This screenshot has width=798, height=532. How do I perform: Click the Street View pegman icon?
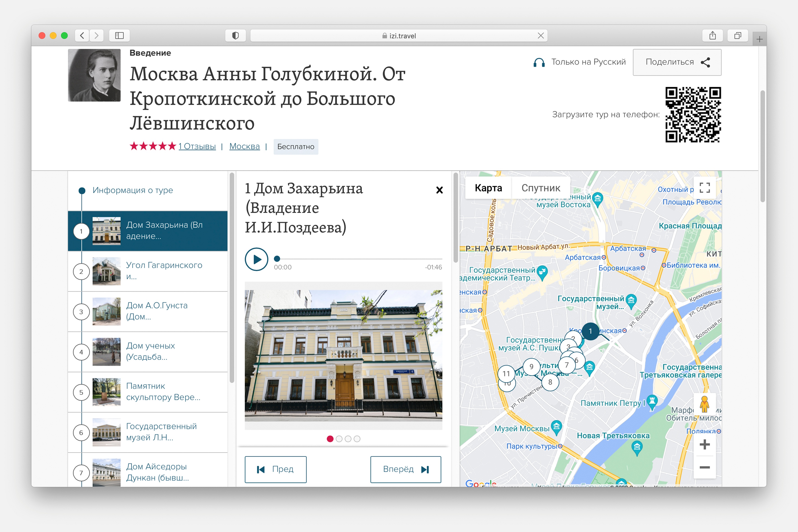pyautogui.click(x=705, y=404)
